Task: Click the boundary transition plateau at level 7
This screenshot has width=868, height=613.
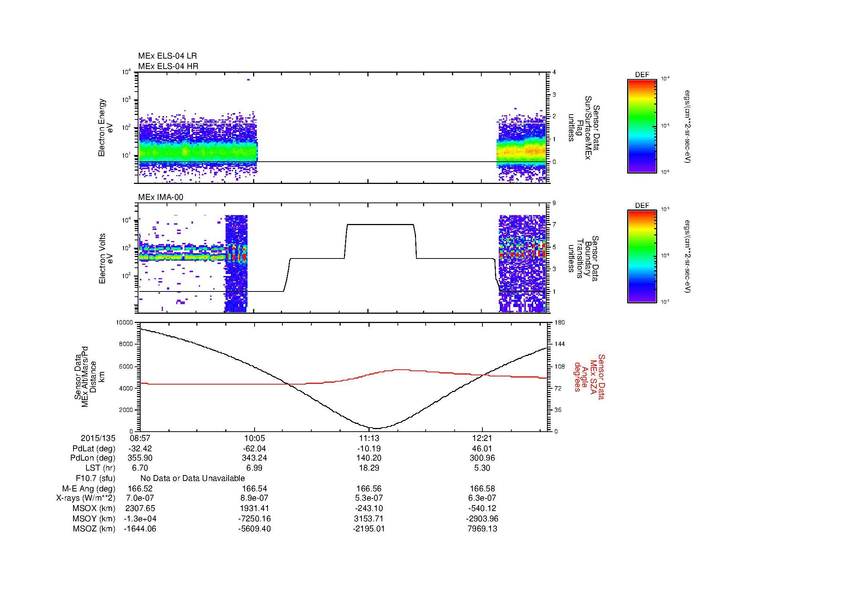Action: tap(380, 225)
